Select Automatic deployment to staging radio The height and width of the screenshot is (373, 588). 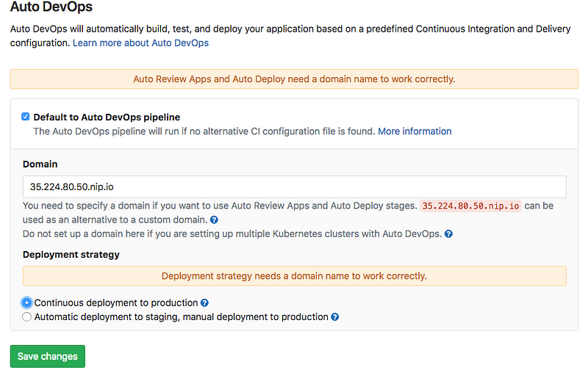tap(26, 316)
